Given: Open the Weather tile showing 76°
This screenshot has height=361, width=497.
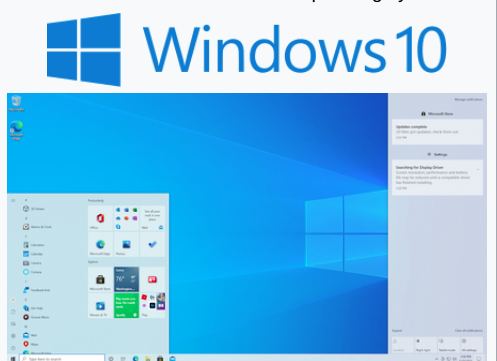Looking at the screenshot, I should point(126,279).
